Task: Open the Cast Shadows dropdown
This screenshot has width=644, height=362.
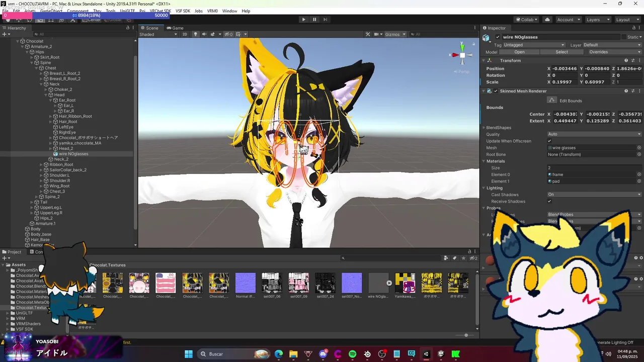Action: [595, 195]
